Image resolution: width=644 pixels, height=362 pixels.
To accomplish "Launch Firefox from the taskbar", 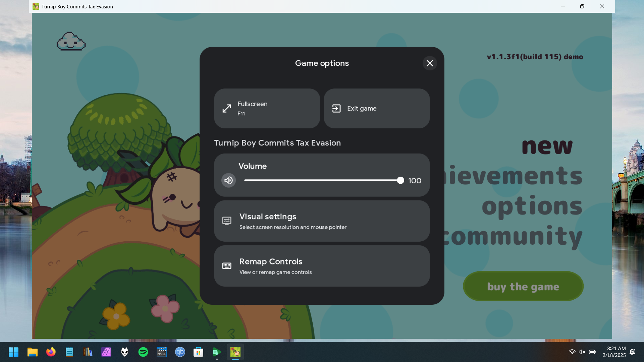I will point(51,352).
